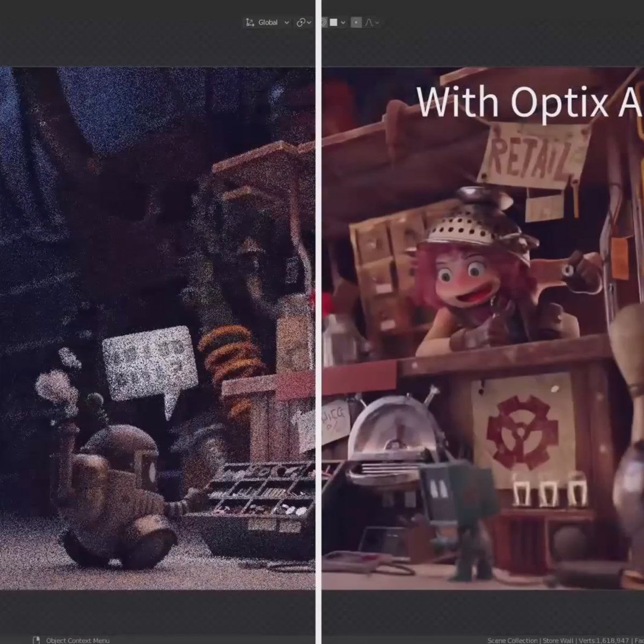Click the mouse icon in status bar
This screenshot has width=644, height=644.
36,640
